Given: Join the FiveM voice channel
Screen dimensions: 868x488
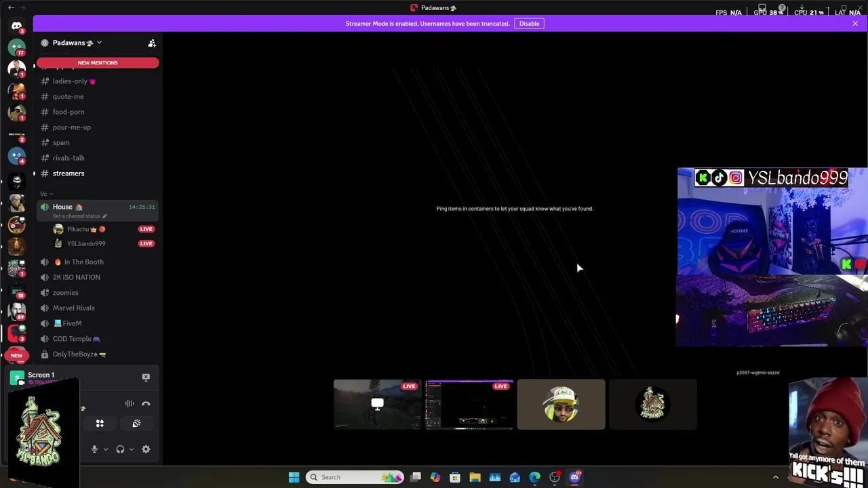Looking at the screenshot, I should pos(98,323).
